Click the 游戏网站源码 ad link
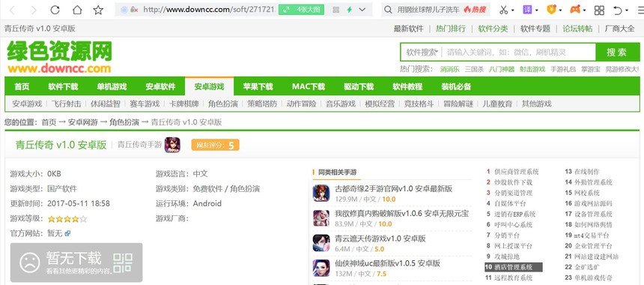Screen dimensions: 644x285 [x=594, y=203]
